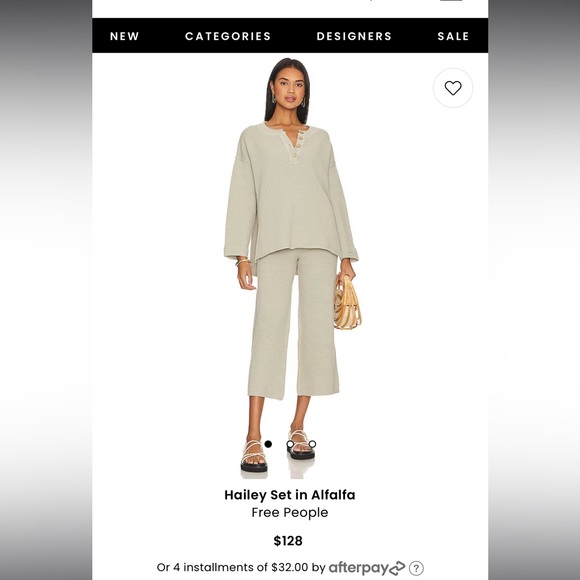The image size is (580, 580).
Task: Select the first filled carousel dot
Action: pos(268,444)
